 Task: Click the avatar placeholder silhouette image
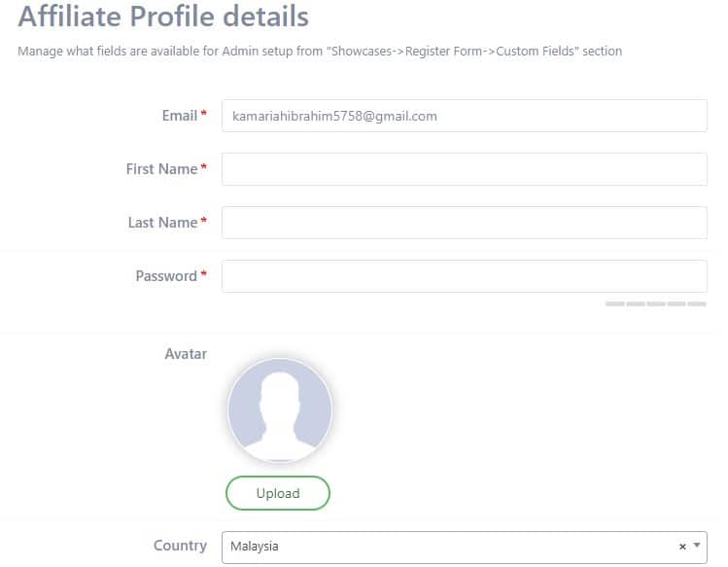click(280, 411)
